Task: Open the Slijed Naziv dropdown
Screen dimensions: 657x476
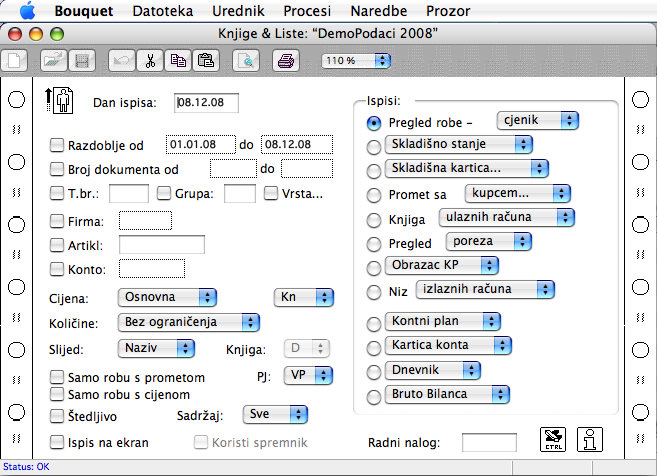Action: 156,349
